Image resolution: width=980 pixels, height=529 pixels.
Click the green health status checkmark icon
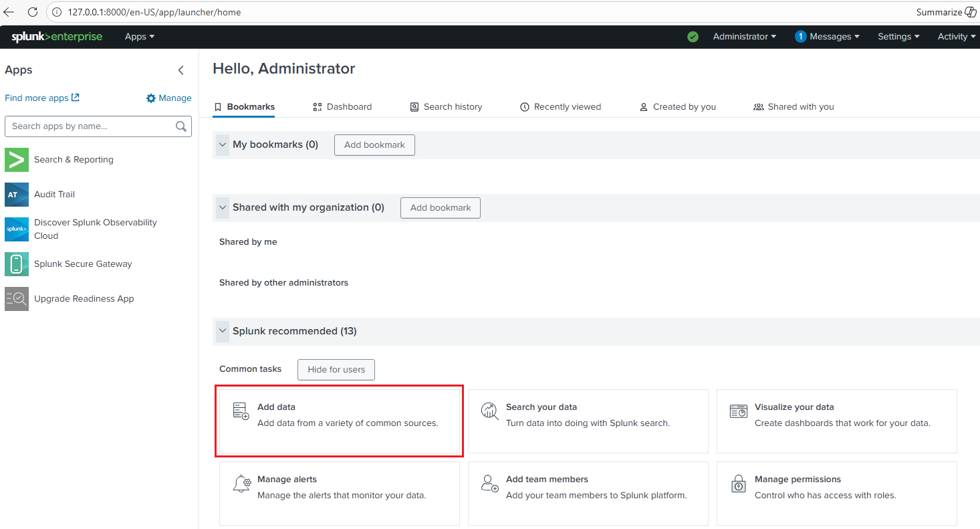coord(693,37)
